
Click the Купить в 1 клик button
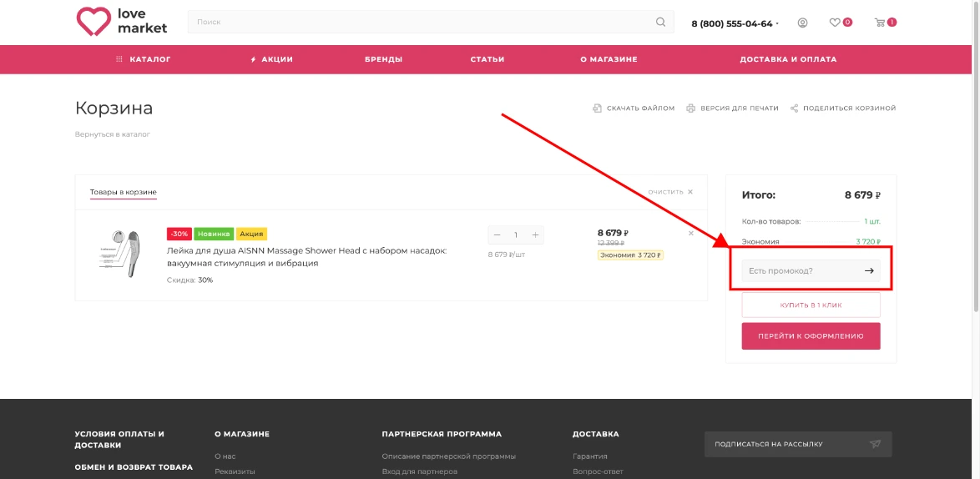(x=811, y=305)
